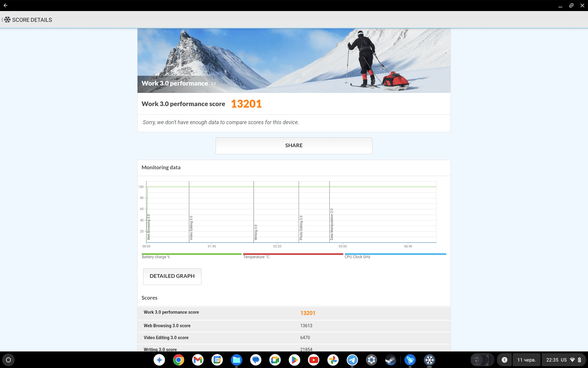The height and width of the screenshot is (368, 588).
Task: Click back arrow to return previous screen
Action: 5,5
